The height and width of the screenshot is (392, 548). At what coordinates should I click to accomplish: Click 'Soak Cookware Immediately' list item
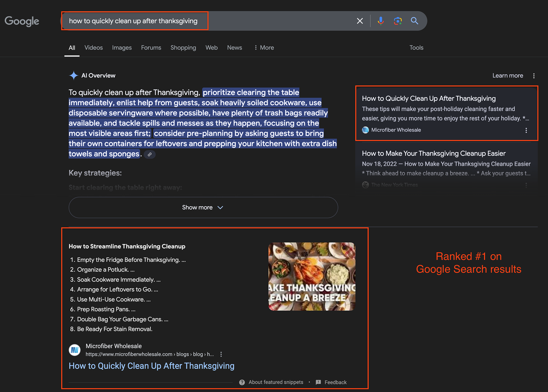pos(119,280)
